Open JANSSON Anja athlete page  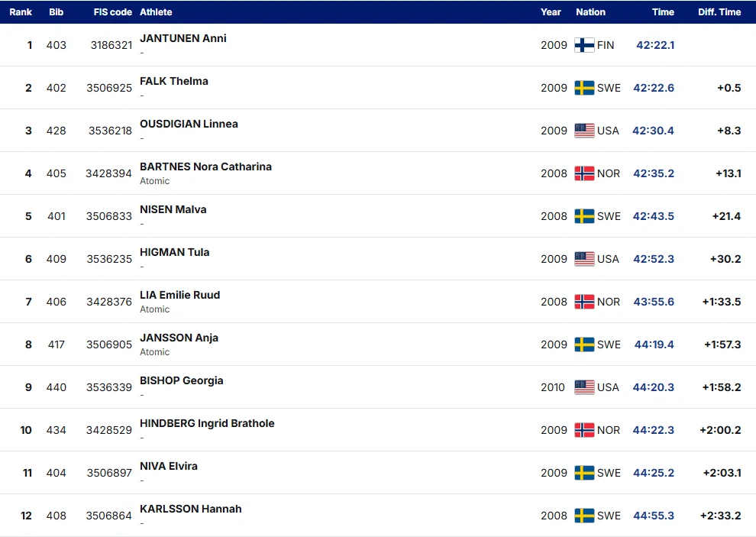pos(179,338)
